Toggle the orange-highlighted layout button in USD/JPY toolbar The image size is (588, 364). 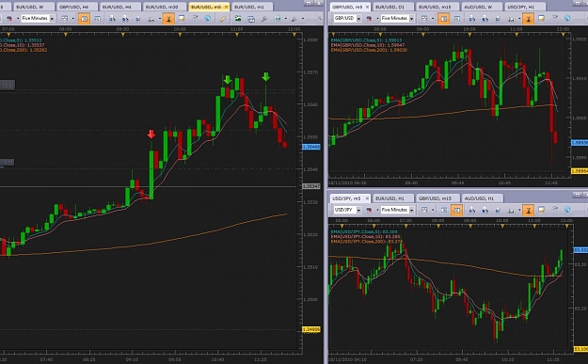pyautogui.click(x=456, y=210)
